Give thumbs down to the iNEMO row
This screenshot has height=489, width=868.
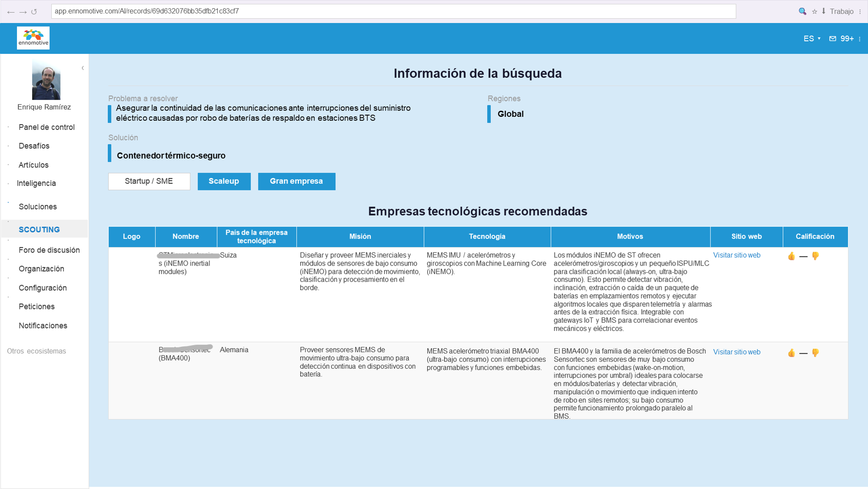click(x=815, y=256)
